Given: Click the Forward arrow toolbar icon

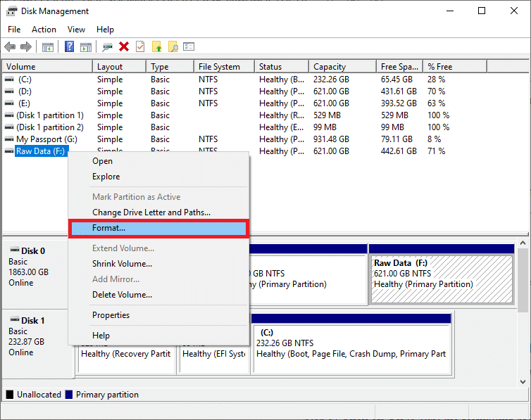Looking at the screenshot, I should point(26,47).
